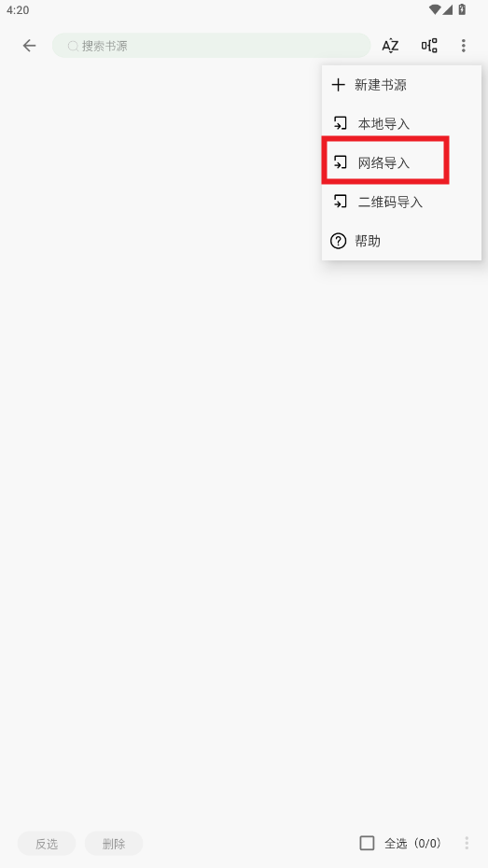Open the A-Z sort icon

pos(390,46)
